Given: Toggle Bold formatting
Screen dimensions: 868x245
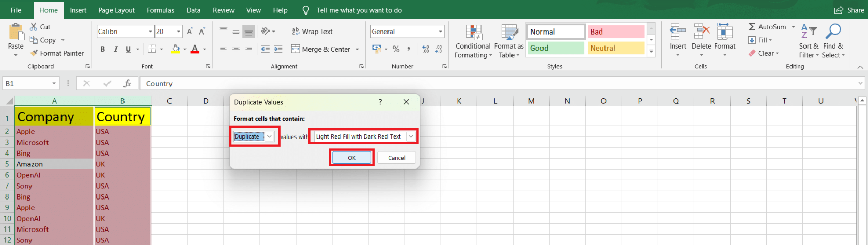Looking at the screenshot, I should click(102, 49).
